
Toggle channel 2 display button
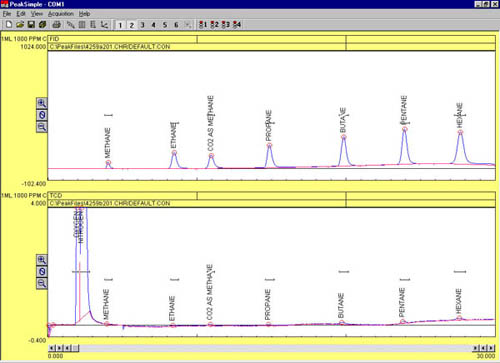click(x=132, y=25)
